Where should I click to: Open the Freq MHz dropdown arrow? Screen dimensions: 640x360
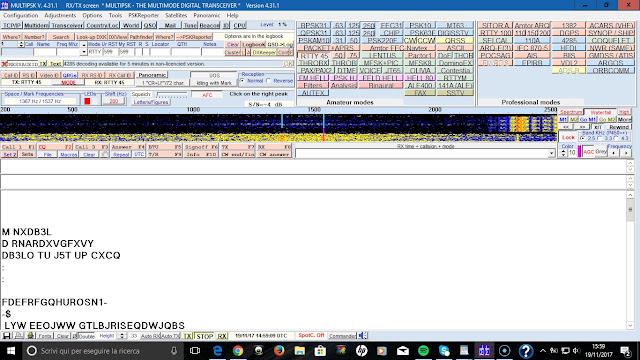tap(84, 52)
